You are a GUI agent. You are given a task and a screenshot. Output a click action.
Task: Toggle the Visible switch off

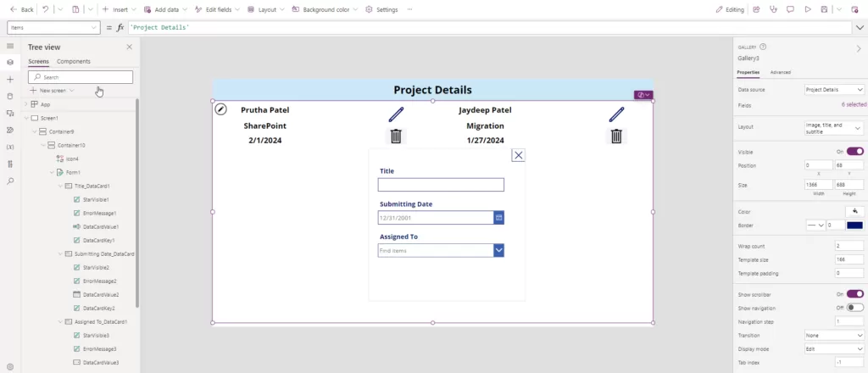click(x=854, y=151)
